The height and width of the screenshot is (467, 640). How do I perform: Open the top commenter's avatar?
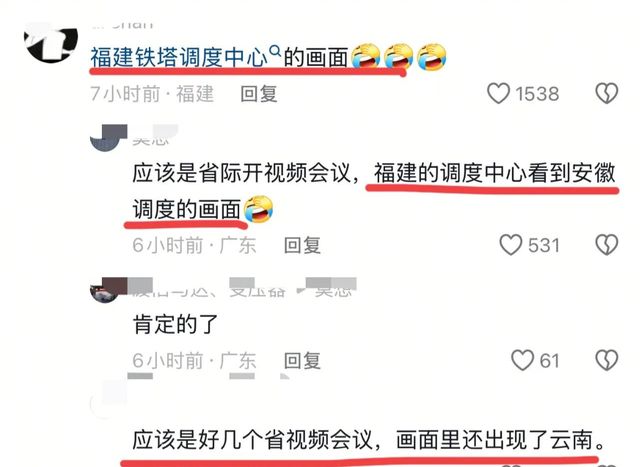[51, 42]
